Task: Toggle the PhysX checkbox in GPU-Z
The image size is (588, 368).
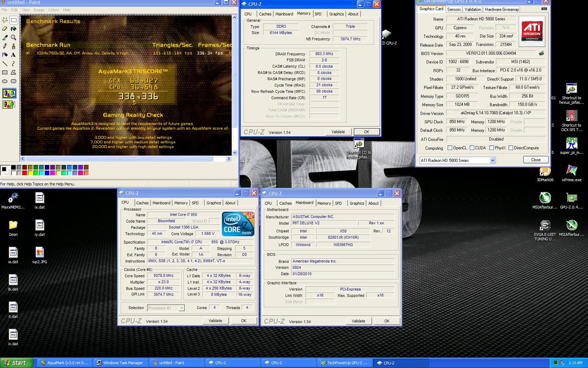Action: [491, 148]
